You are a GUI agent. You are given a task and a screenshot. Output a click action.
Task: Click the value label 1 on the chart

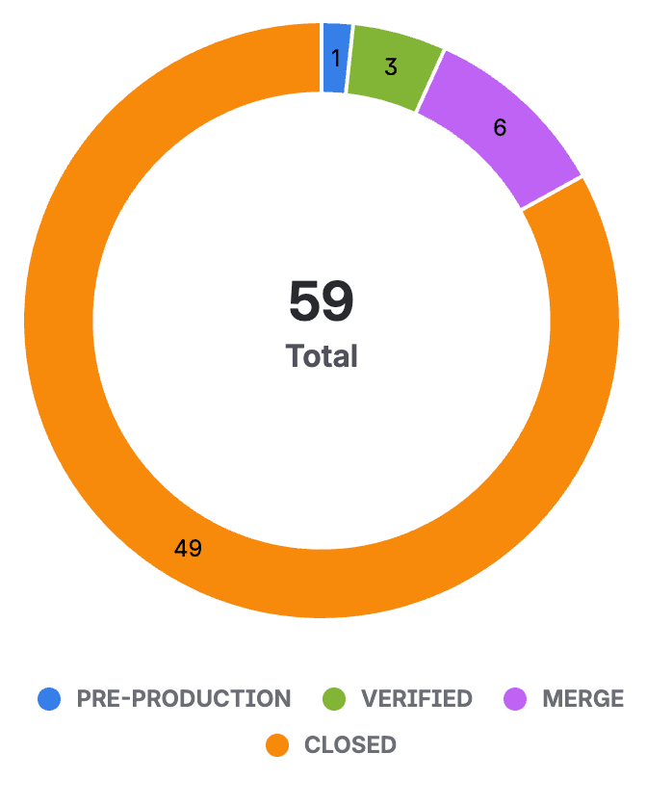tap(336, 59)
